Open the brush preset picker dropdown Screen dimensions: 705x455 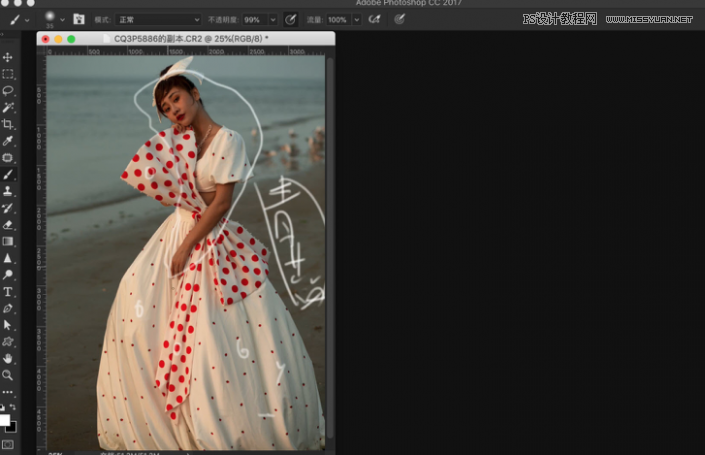click(x=50, y=19)
